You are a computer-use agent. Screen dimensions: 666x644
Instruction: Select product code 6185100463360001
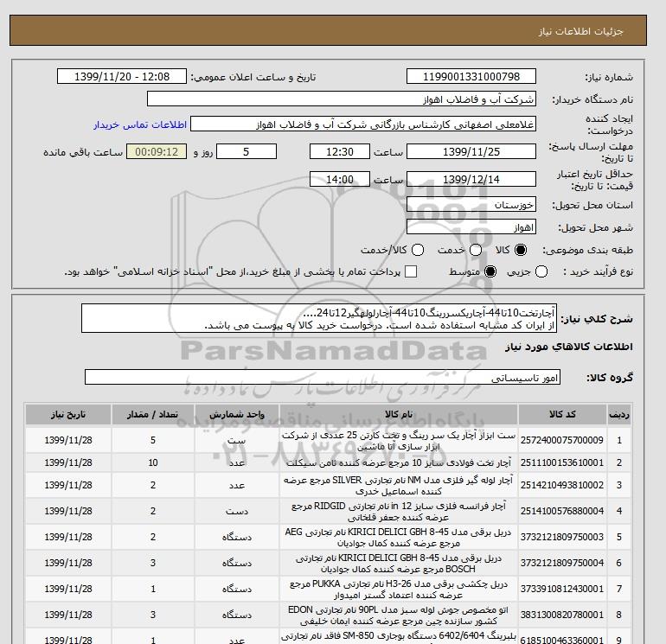click(x=562, y=640)
